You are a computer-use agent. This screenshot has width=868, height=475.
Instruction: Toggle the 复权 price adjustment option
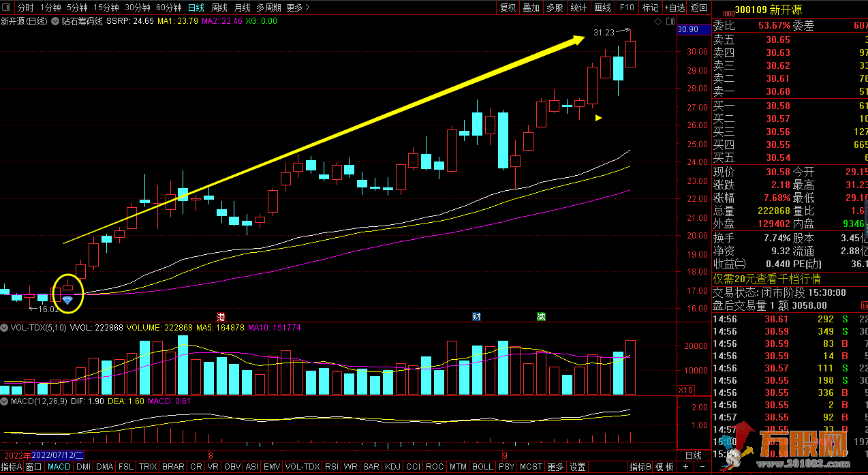click(508, 7)
